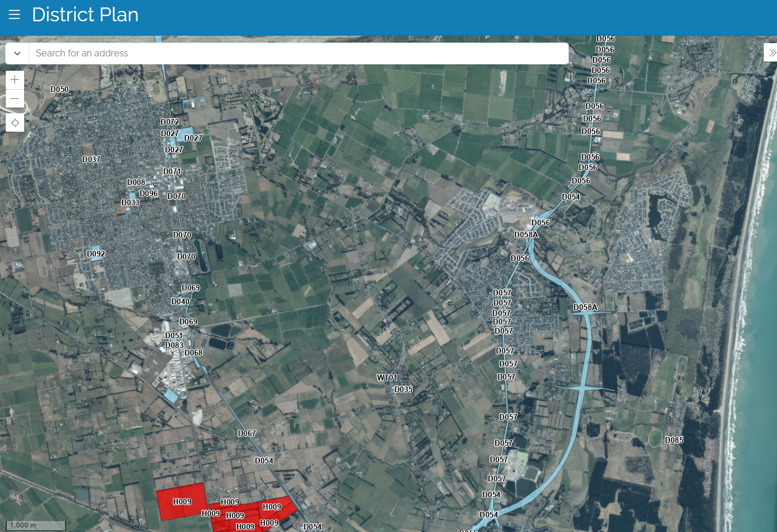The image size is (777, 532).
Task: Focus the 'Search for an address' field
Action: point(298,53)
